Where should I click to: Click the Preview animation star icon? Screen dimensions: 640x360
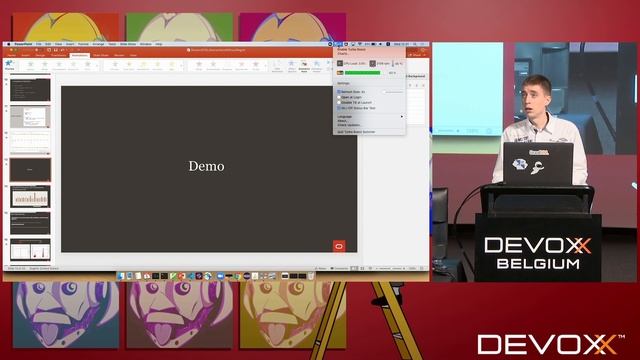(x=9, y=64)
